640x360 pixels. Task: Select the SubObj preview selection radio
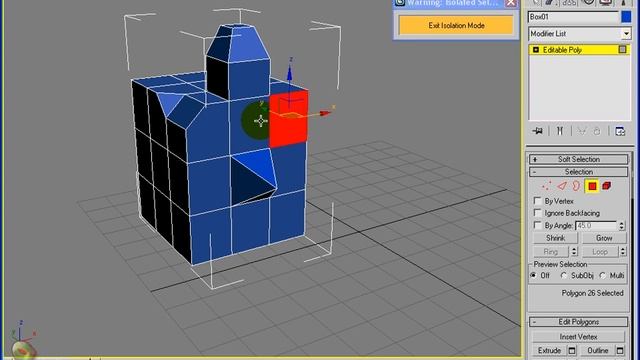pyautogui.click(x=564, y=276)
